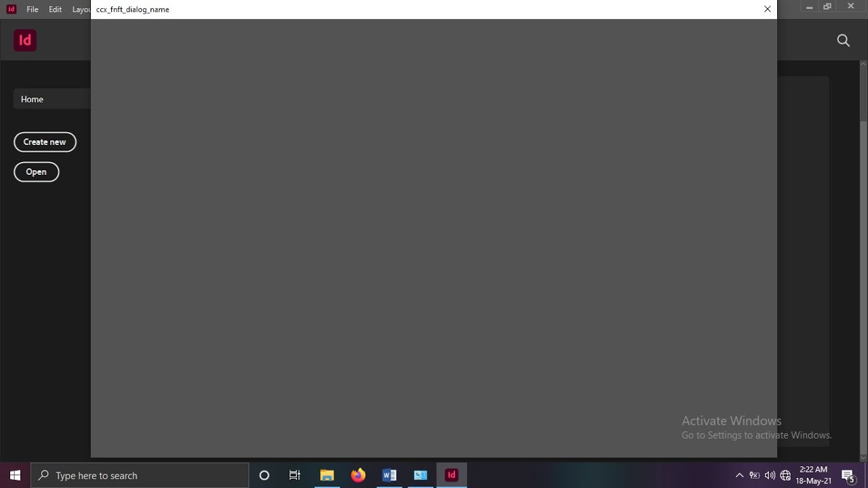
Task: Minimize the InDesign window
Action: coord(809,7)
